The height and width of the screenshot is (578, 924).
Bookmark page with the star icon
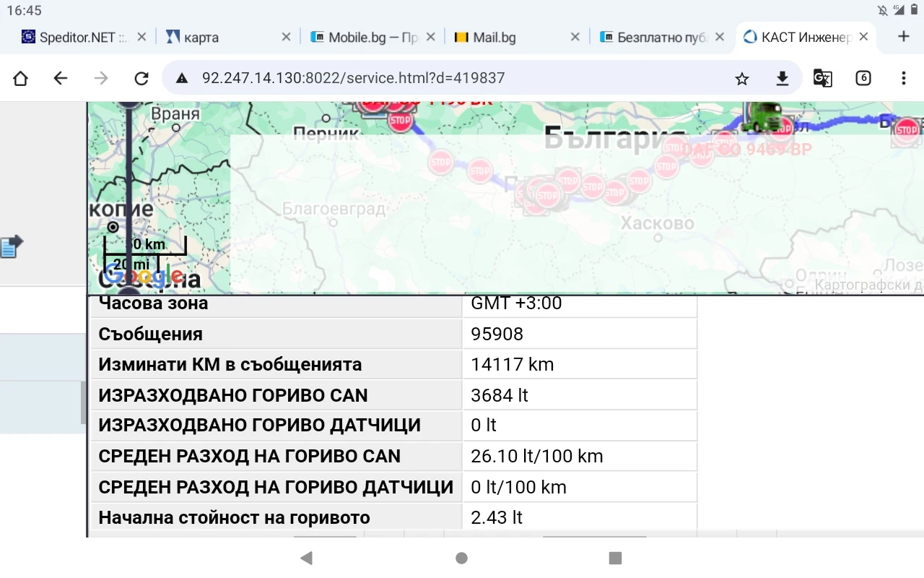(x=741, y=78)
